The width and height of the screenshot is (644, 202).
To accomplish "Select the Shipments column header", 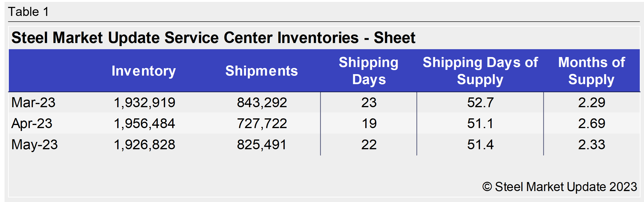I will pos(262,71).
